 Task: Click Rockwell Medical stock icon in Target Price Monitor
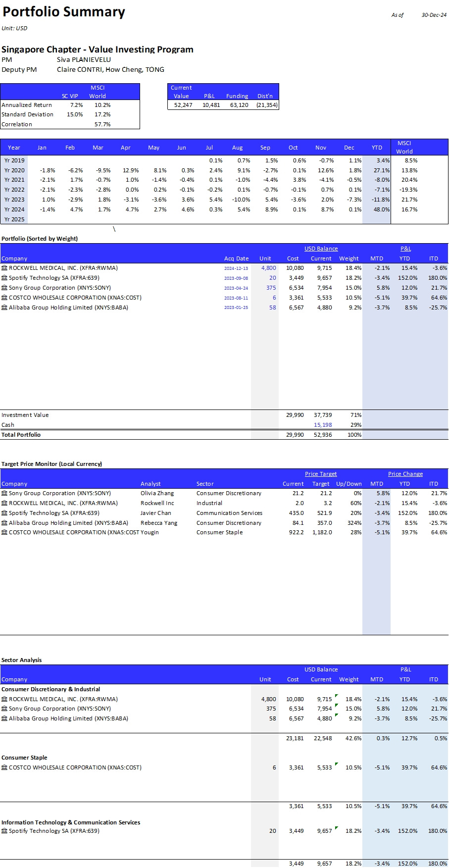tap(4, 503)
